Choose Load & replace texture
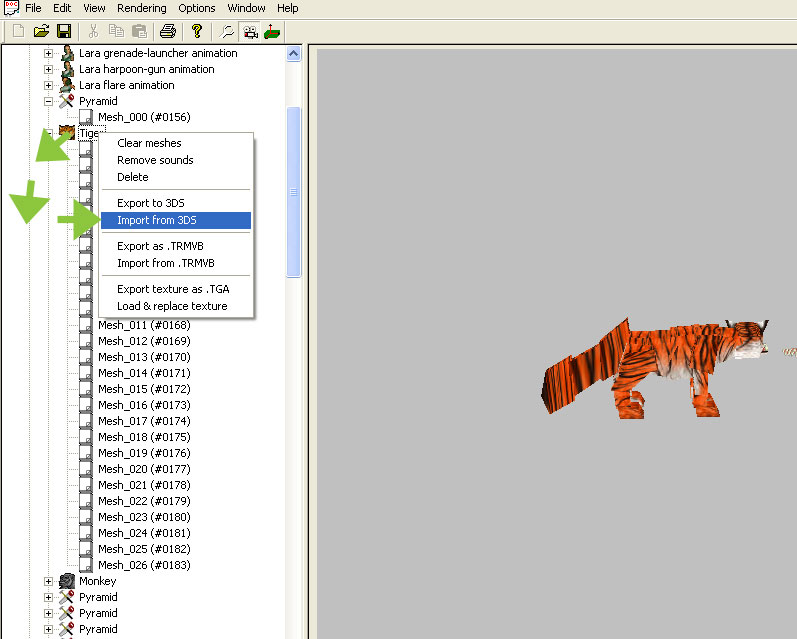Image resolution: width=797 pixels, height=639 pixels. tap(176, 306)
